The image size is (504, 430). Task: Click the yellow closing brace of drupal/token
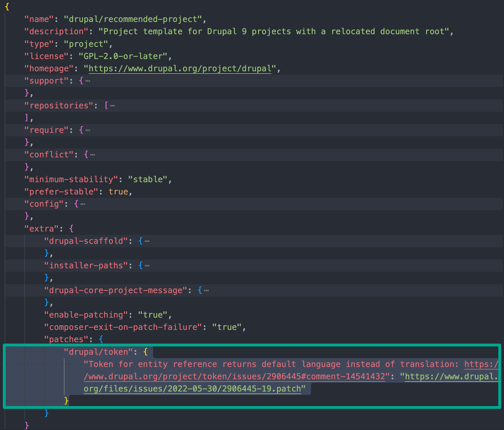coord(66,401)
